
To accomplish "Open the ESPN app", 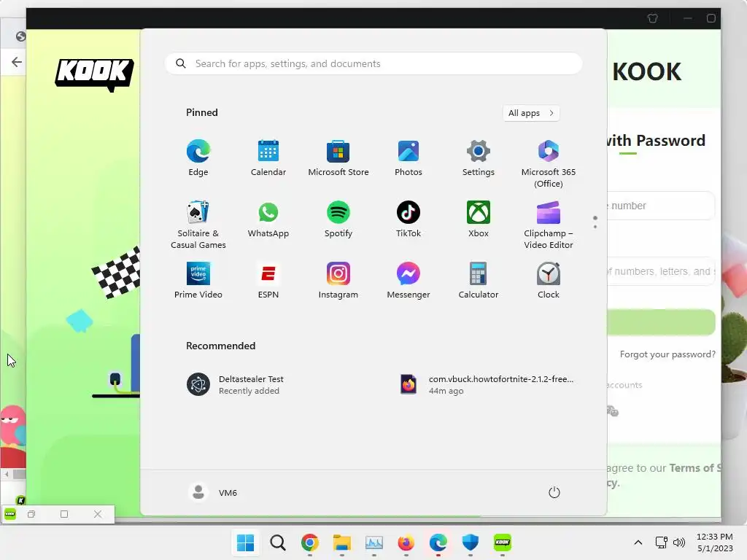I will pos(268,281).
